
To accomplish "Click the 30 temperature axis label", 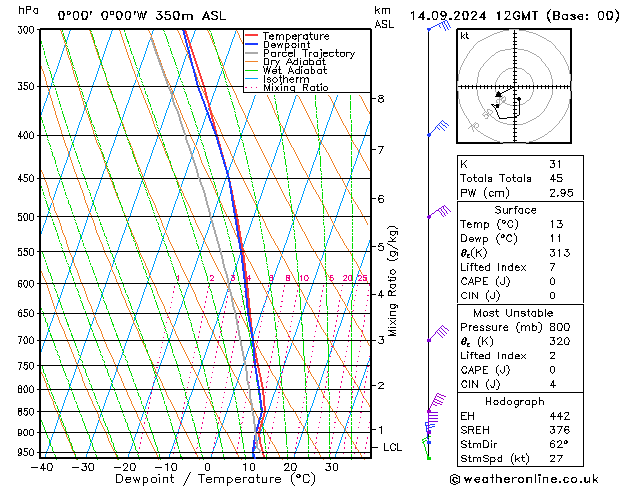I will coord(331,467).
